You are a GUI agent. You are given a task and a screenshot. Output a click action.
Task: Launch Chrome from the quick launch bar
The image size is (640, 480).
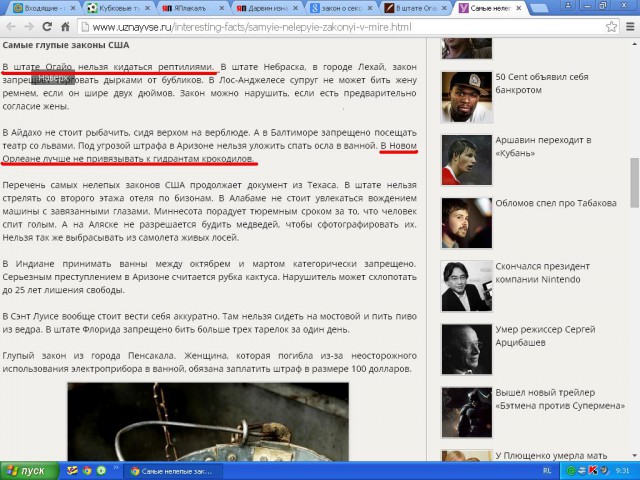(x=87, y=471)
